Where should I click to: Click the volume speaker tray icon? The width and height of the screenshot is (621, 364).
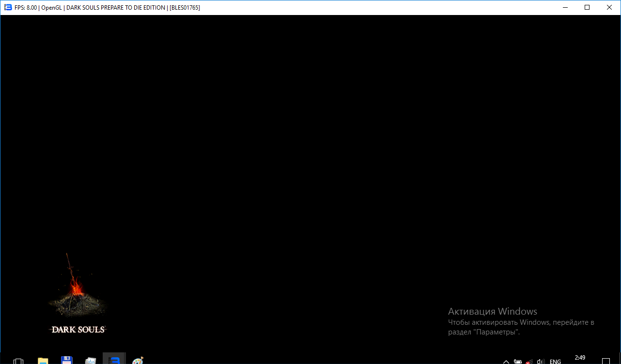(541, 362)
